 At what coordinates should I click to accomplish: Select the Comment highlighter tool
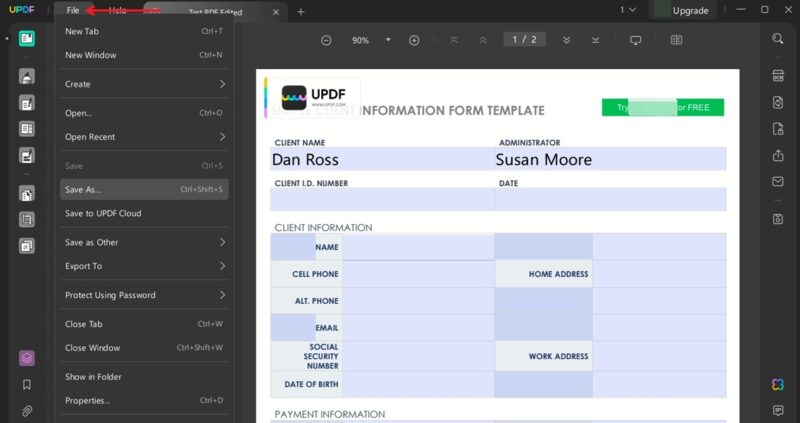(x=27, y=77)
